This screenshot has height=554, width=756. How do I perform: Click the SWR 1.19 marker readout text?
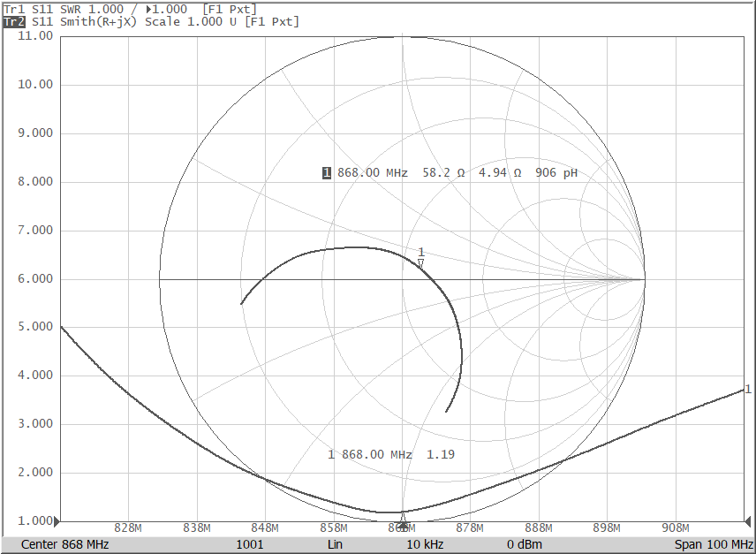coord(391,453)
